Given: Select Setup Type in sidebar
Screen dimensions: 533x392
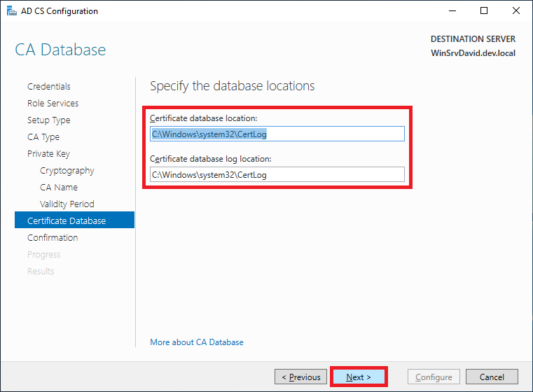Looking at the screenshot, I should point(49,120).
